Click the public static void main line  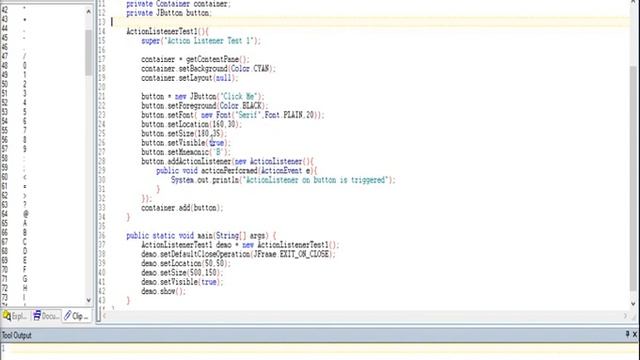pyautogui.click(x=201, y=236)
